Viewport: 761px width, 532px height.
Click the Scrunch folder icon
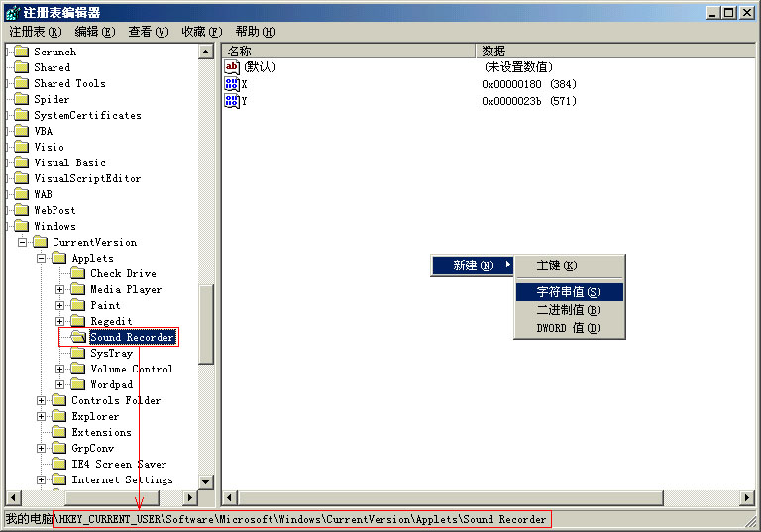click(22, 52)
